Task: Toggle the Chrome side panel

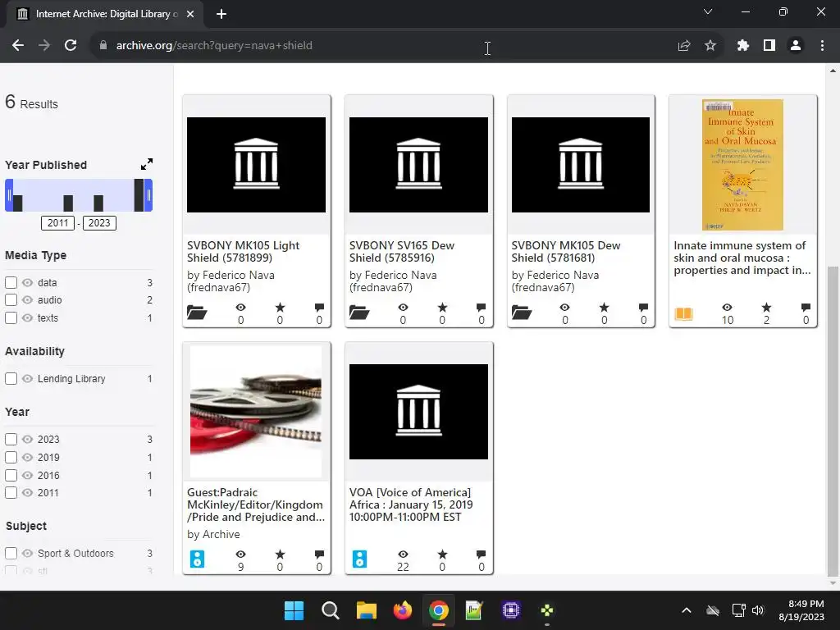Action: click(769, 46)
